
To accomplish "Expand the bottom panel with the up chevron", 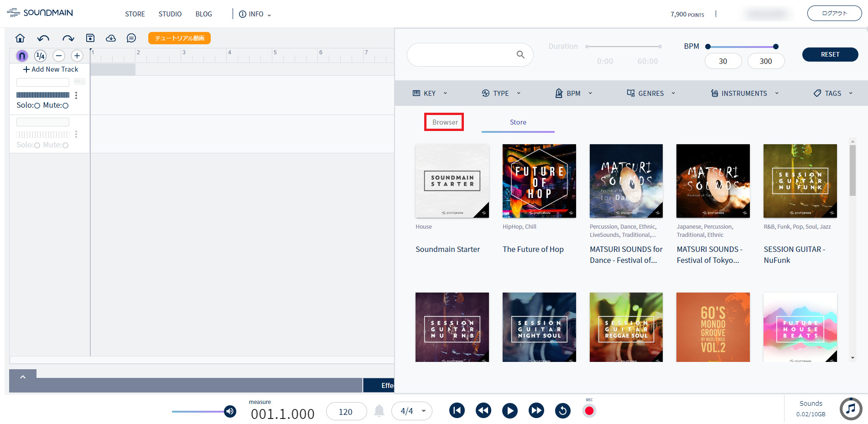I will 23,377.
